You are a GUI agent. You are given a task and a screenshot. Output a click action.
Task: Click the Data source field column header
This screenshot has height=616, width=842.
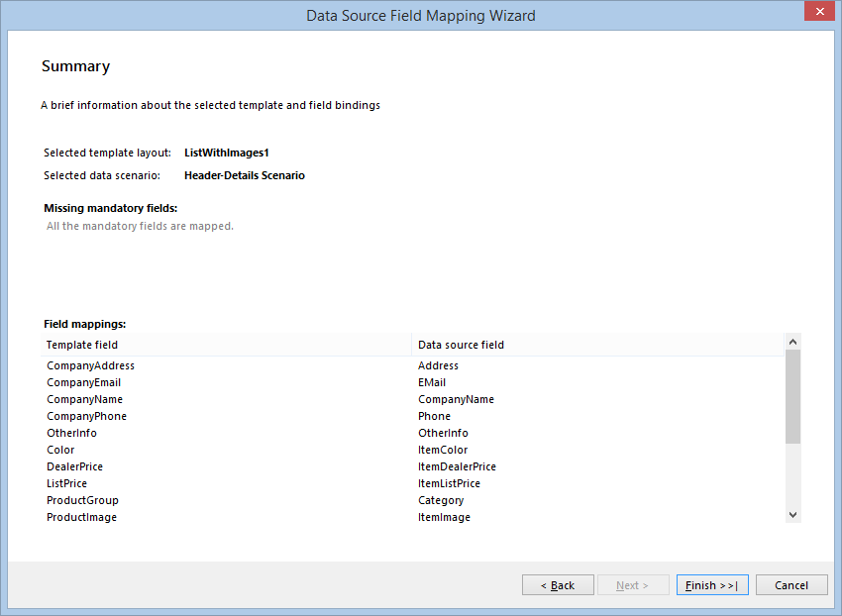click(x=463, y=344)
